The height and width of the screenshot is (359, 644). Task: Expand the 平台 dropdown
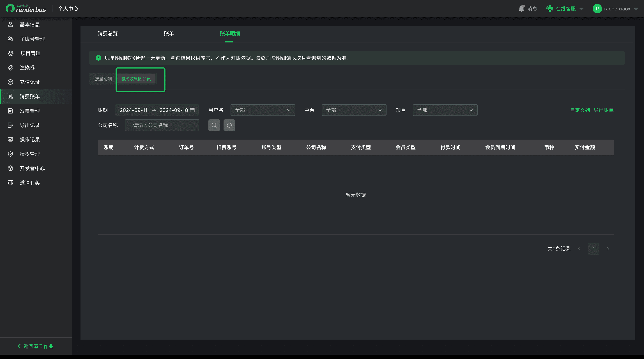(x=354, y=110)
